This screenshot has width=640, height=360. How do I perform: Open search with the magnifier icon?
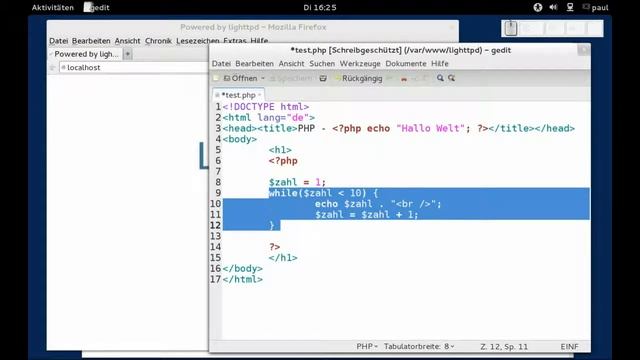440,78
